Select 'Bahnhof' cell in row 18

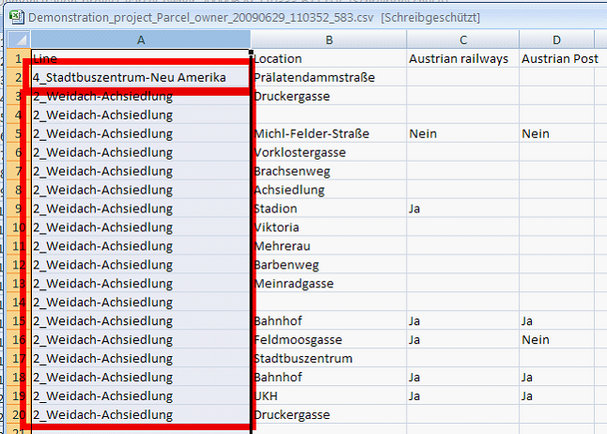[329, 377]
